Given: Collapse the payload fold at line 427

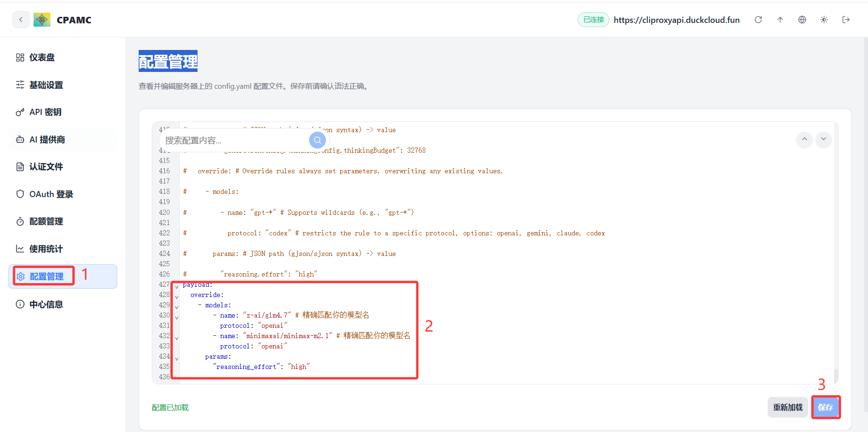Looking at the screenshot, I should tap(176, 287).
